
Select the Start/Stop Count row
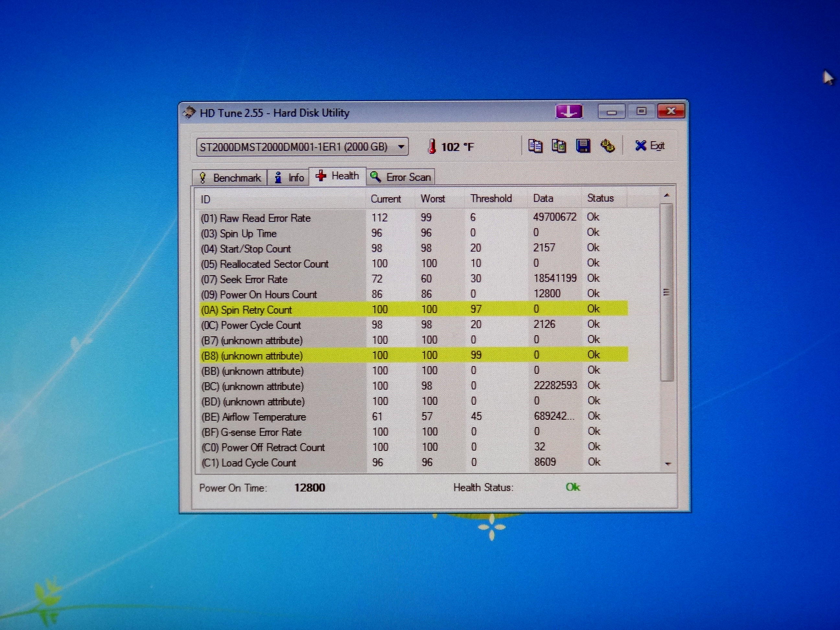(413, 248)
